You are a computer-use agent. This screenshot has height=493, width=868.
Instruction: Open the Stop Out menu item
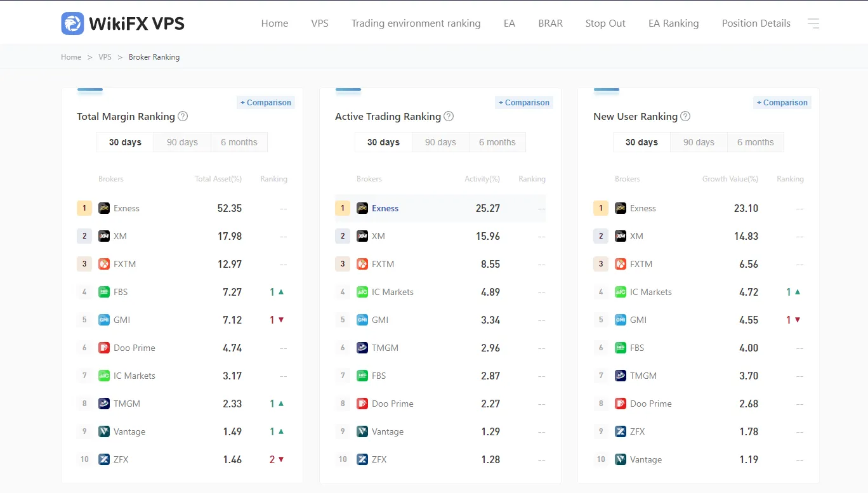[605, 23]
